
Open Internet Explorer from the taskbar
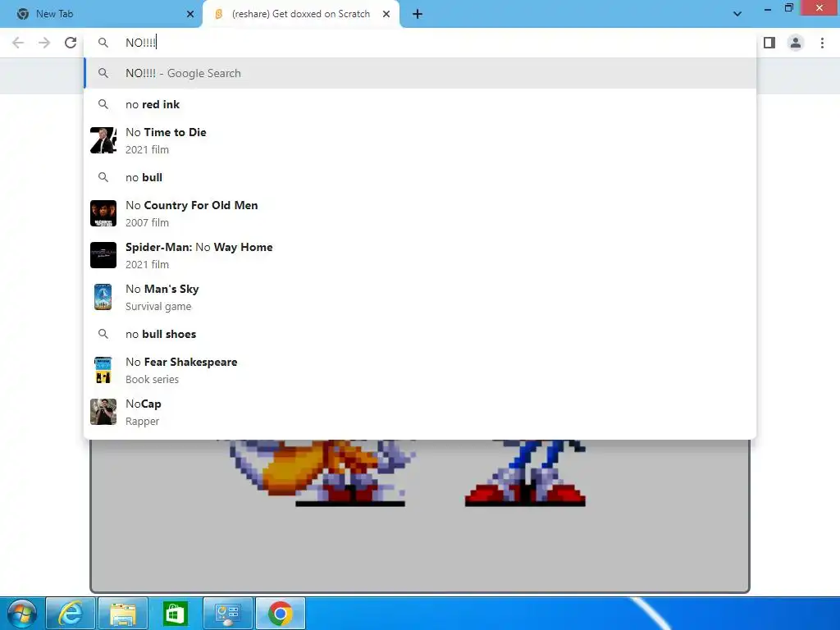71,614
